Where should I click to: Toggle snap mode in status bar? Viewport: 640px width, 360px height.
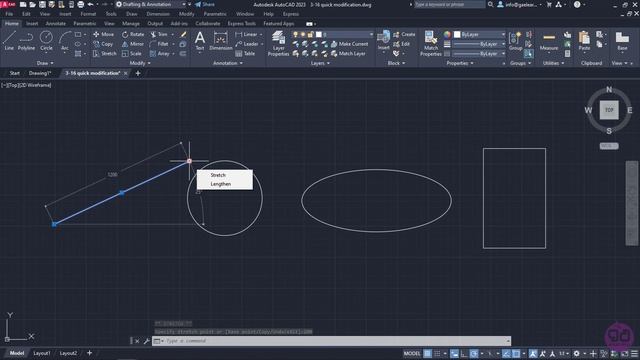pyautogui.click(x=437, y=353)
